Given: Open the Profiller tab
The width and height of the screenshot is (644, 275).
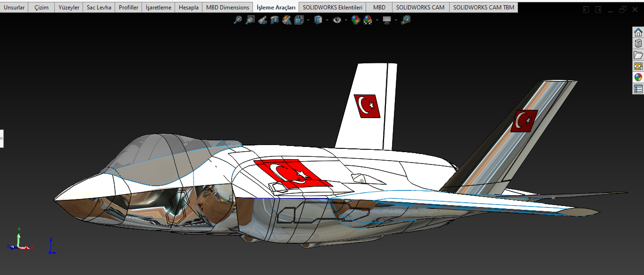Looking at the screenshot, I should coord(129,8).
